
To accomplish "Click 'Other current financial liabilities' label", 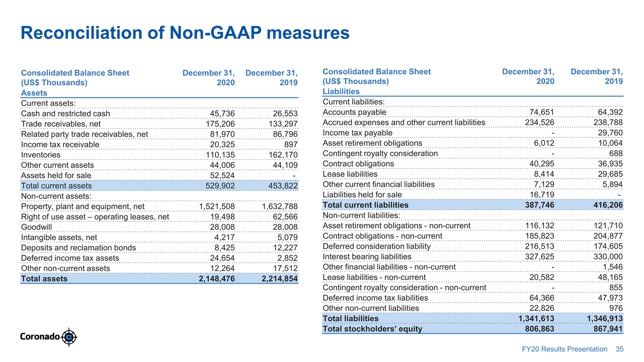I will [x=379, y=184].
